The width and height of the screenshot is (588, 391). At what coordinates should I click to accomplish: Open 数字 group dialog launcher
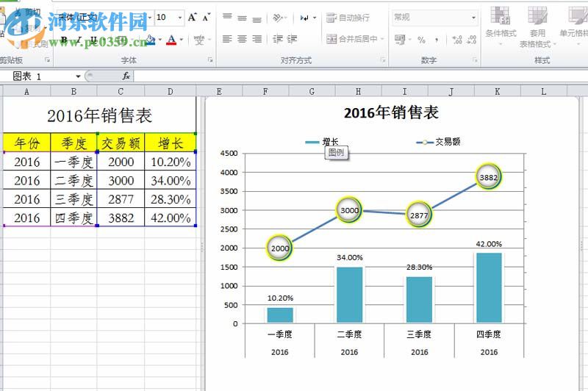(475, 60)
